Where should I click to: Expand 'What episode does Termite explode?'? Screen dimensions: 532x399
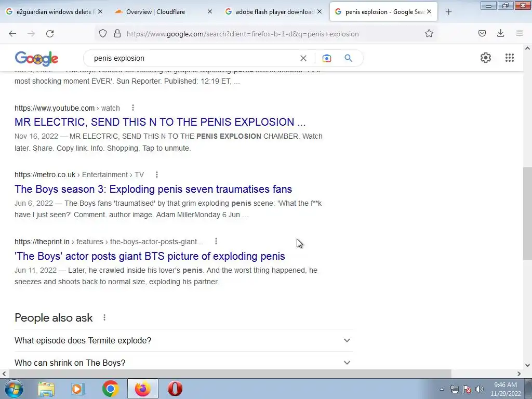click(x=184, y=340)
